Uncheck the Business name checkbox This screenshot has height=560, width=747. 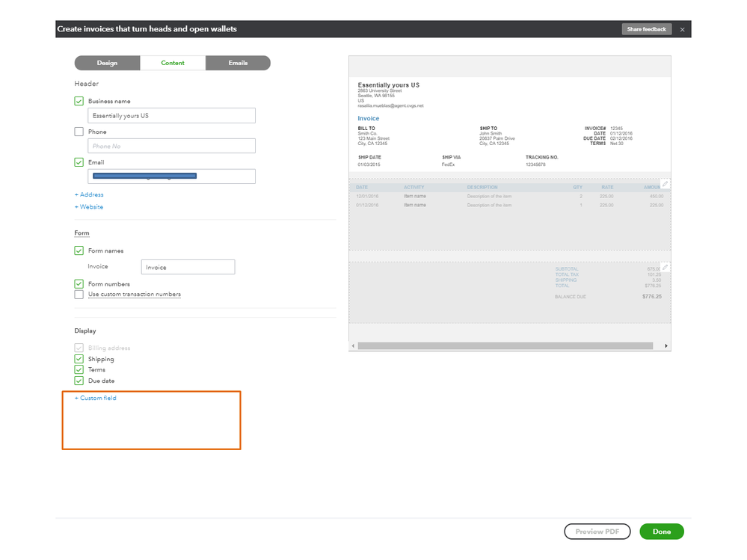(x=79, y=101)
